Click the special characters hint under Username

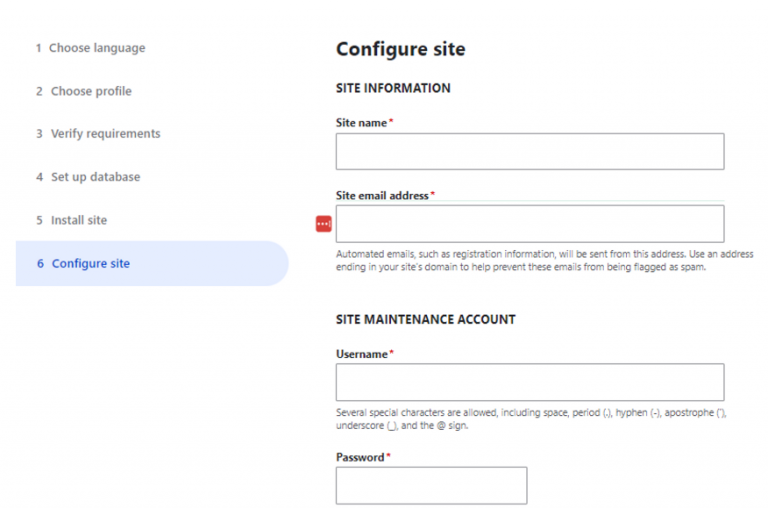[530, 419]
